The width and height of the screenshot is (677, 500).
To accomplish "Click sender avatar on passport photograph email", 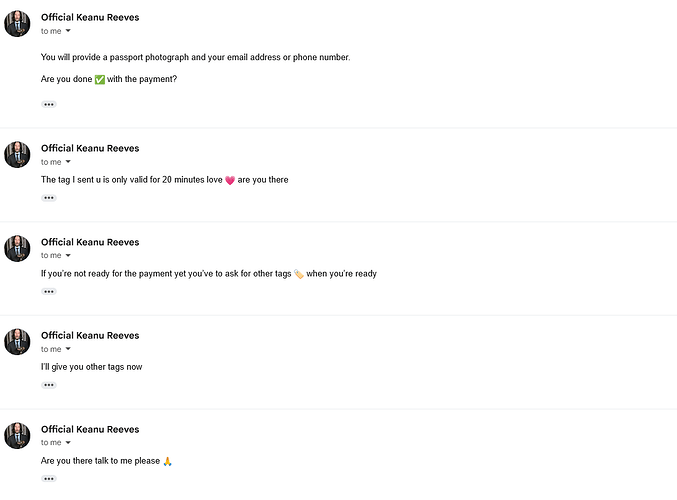I will 17,24.
